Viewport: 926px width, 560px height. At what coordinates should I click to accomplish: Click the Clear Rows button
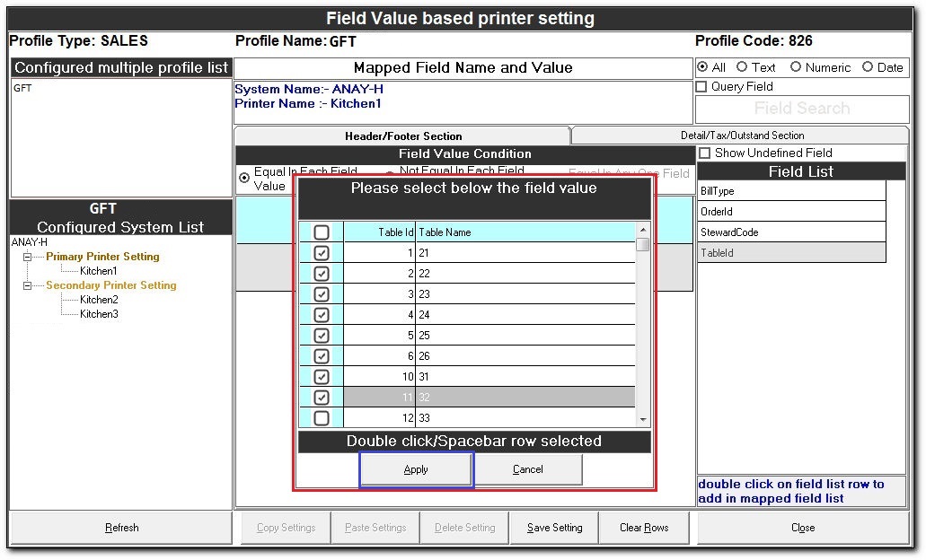tap(644, 528)
